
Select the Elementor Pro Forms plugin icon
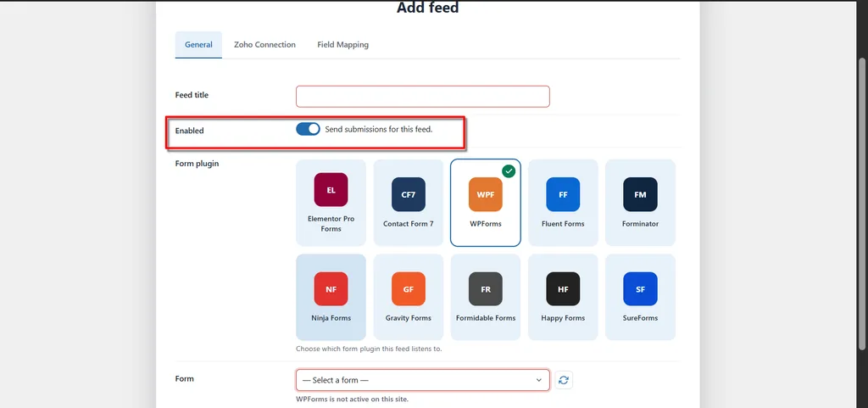tap(331, 190)
